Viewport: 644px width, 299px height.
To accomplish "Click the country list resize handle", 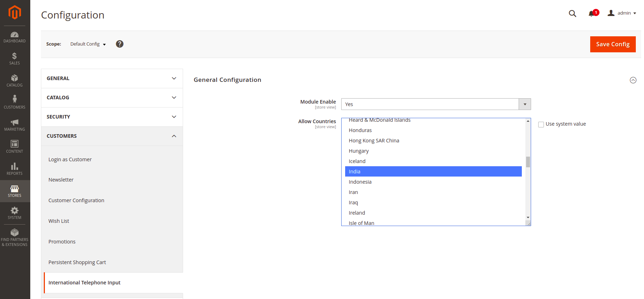I will click(529, 224).
